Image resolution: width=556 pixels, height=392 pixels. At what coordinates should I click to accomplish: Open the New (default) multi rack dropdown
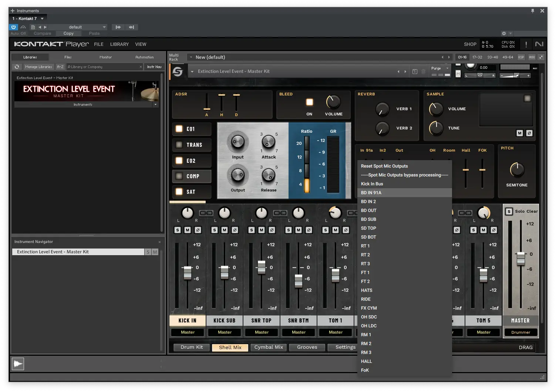coord(317,57)
